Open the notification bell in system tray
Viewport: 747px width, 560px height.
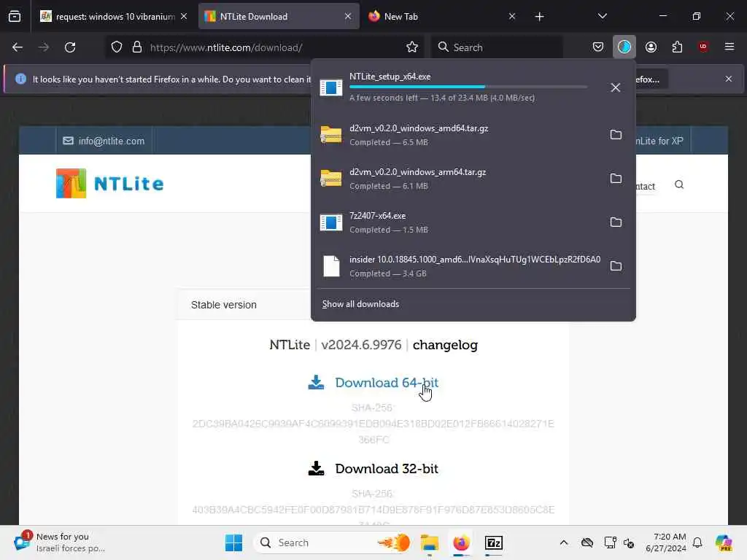[x=697, y=542]
